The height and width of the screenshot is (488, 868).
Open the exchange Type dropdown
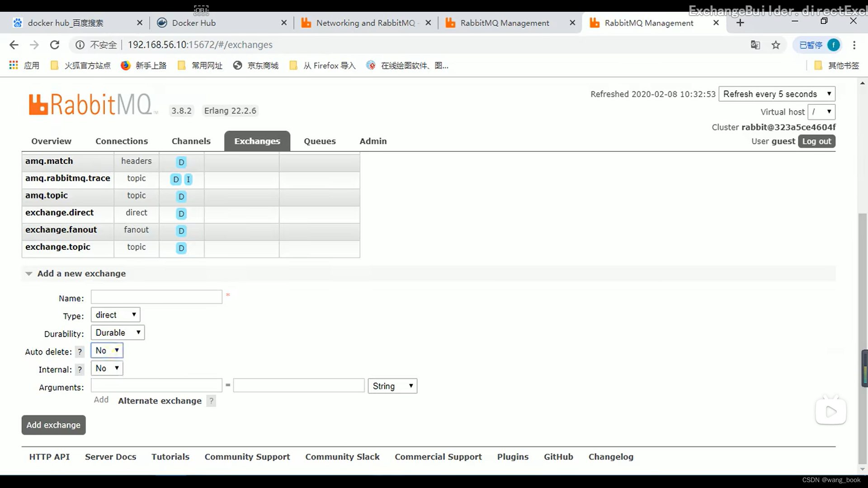pyautogui.click(x=115, y=314)
